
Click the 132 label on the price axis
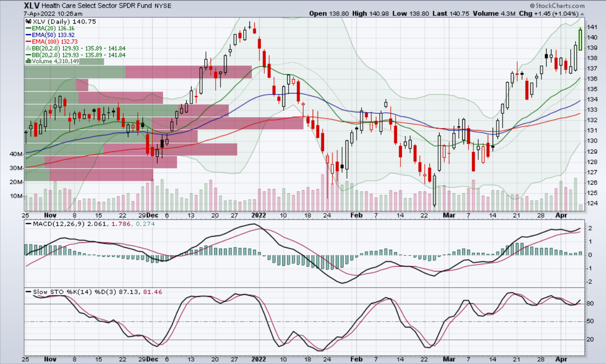[592, 120]
